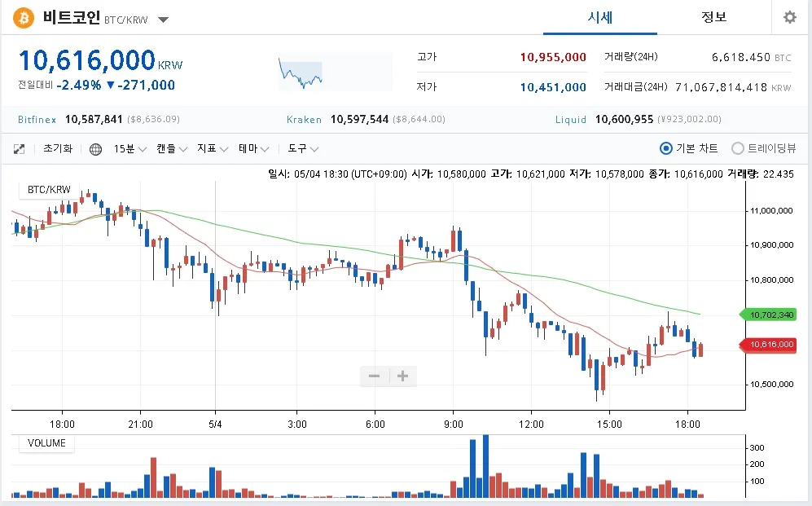Viewport: 812px width, 506px height.
Task: Click the Bitfinex price 10,587,841
Action: pyautogui.click(x=94, y=120)
